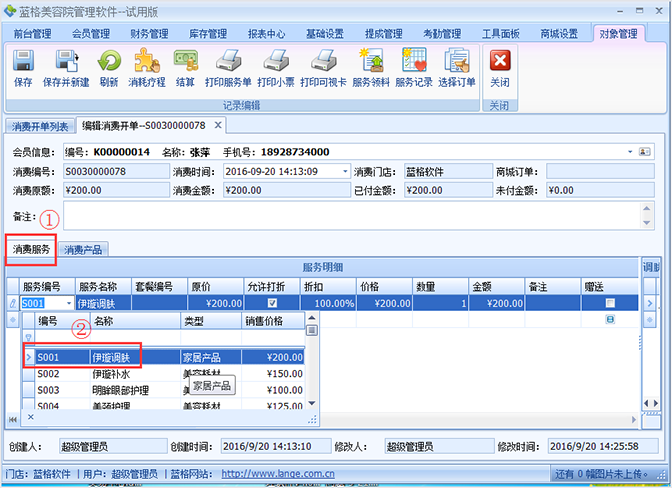The height and width of the screenshot is (488, 672).
Task: Click the 打印服务单 printer icon
Action: [228, 60]
